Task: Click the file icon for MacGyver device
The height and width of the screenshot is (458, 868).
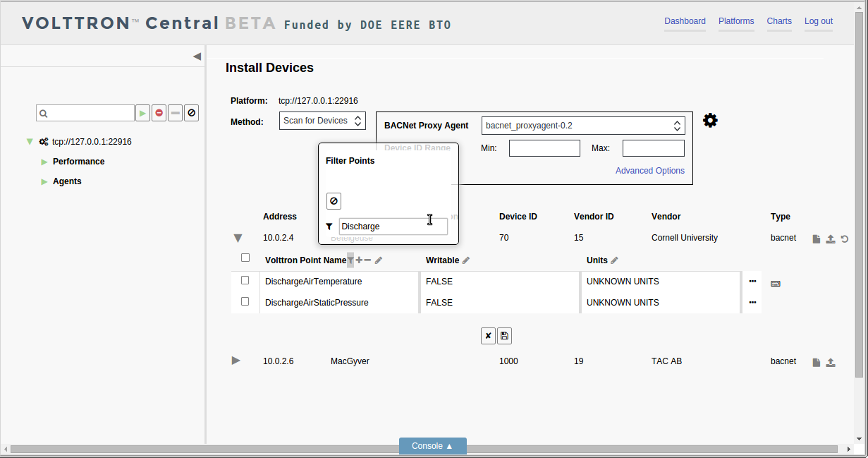Action: pos(817,363)
